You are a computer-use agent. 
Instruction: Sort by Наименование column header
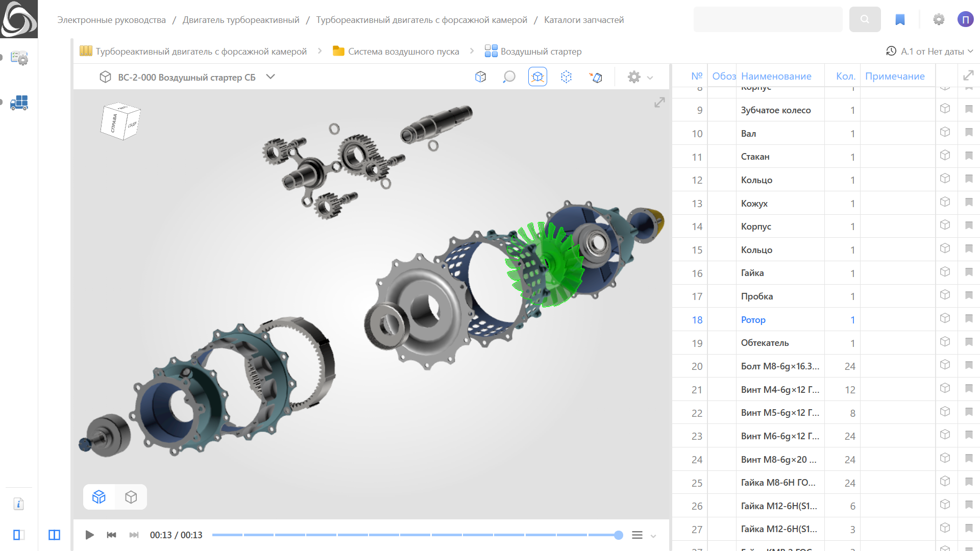click(x=776, y=76)
